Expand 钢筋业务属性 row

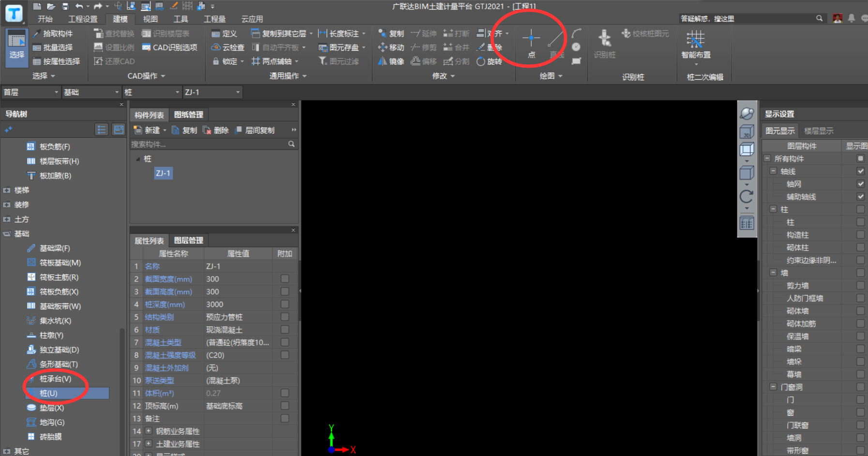tap(149, 431)
